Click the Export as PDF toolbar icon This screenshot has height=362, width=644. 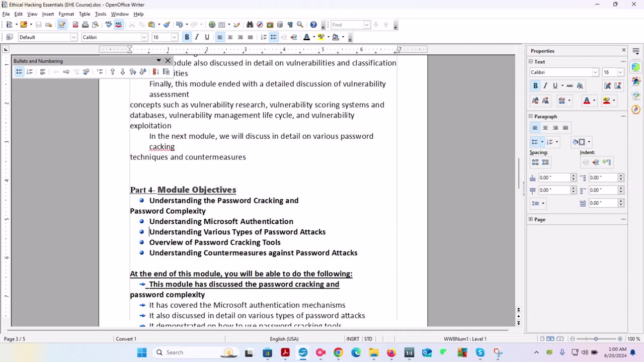(75, 25)
